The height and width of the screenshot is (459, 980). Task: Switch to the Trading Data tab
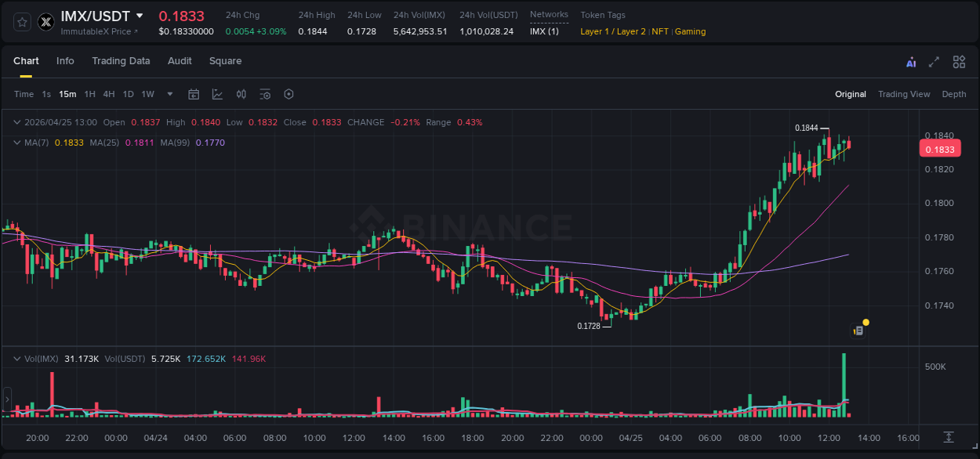pos(121,61)
